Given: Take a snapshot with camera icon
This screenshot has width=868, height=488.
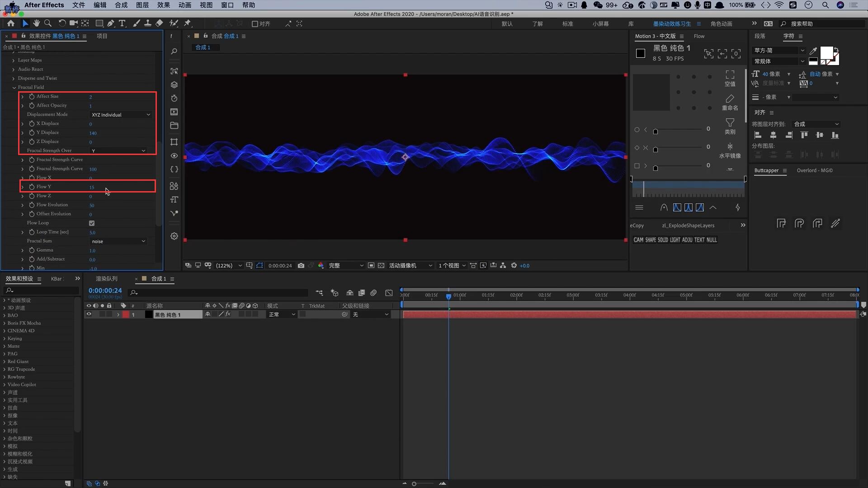Looking at the screenshot, I should pos(301,266).
